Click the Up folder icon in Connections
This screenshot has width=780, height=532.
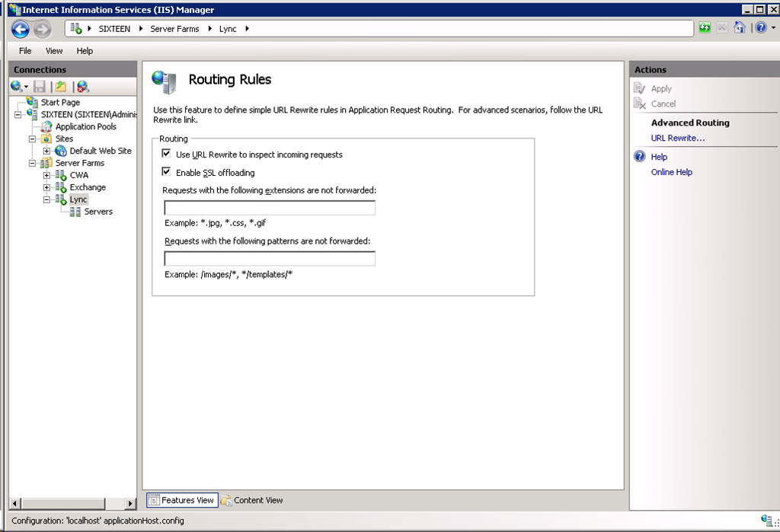point(61,87)
